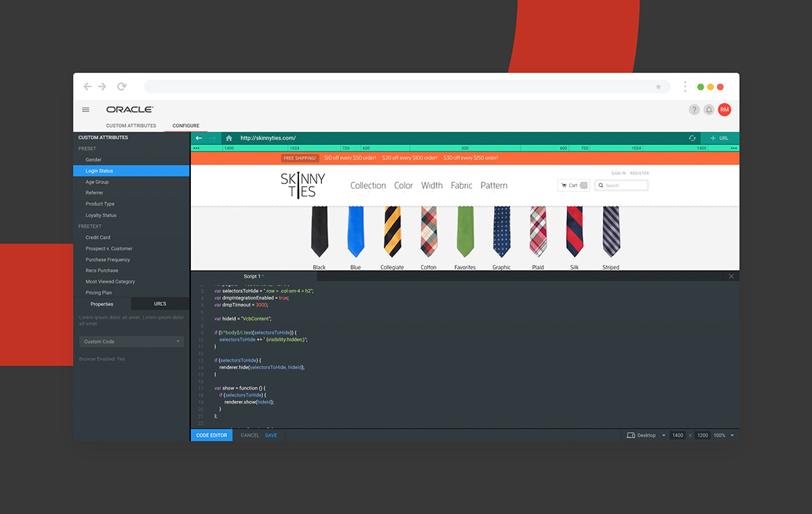Click the Striped tie thumbnail

coord(611,232)
